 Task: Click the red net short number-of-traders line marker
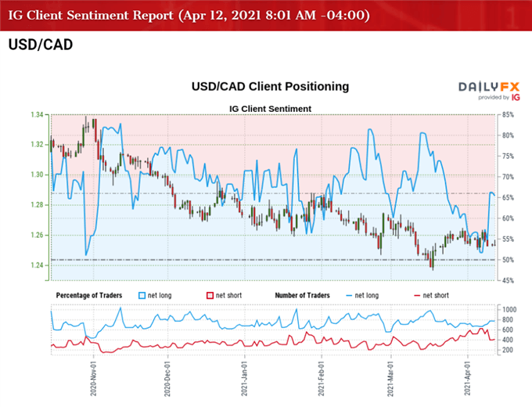pyautogui.click(x=417, y=296)
